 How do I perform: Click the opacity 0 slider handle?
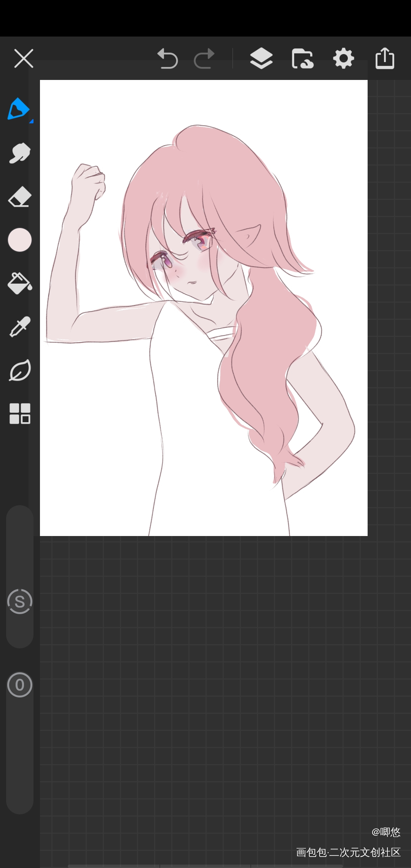20,685
